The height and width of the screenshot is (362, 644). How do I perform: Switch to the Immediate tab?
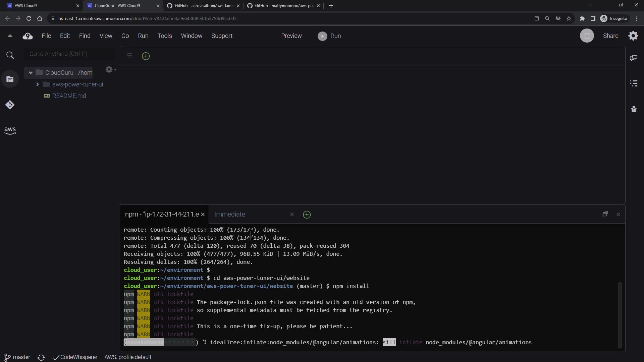click(x=230, y=214)
